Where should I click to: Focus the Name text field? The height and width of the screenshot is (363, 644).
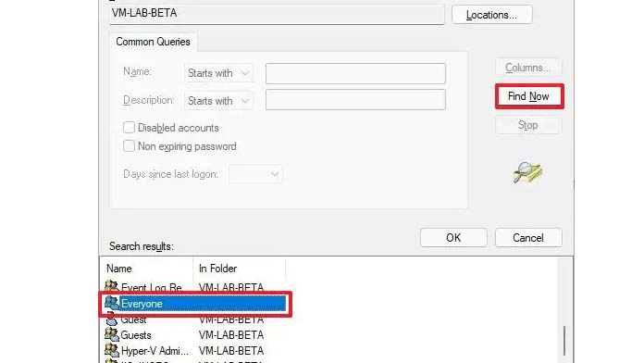pyautogui.click(x=355, y=73)
